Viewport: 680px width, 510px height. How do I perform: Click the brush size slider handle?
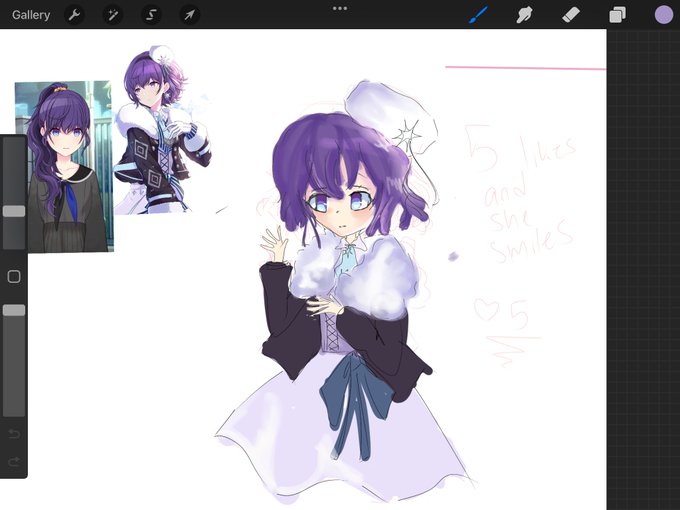(x=14, y=211)
